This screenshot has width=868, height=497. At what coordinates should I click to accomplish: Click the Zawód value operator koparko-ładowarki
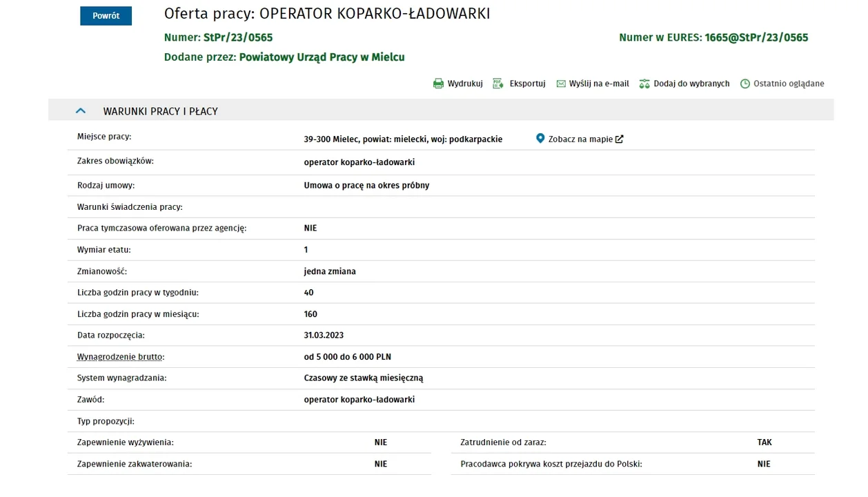(359, 400)
